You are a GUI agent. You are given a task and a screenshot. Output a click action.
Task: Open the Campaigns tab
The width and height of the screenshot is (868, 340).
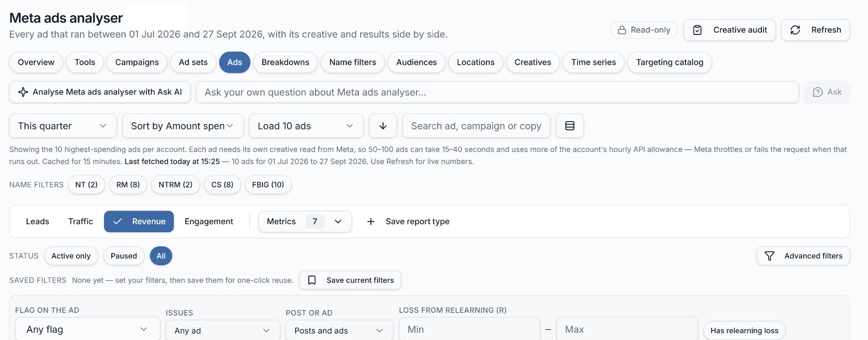pyautogui.click(x=137, y=62)
